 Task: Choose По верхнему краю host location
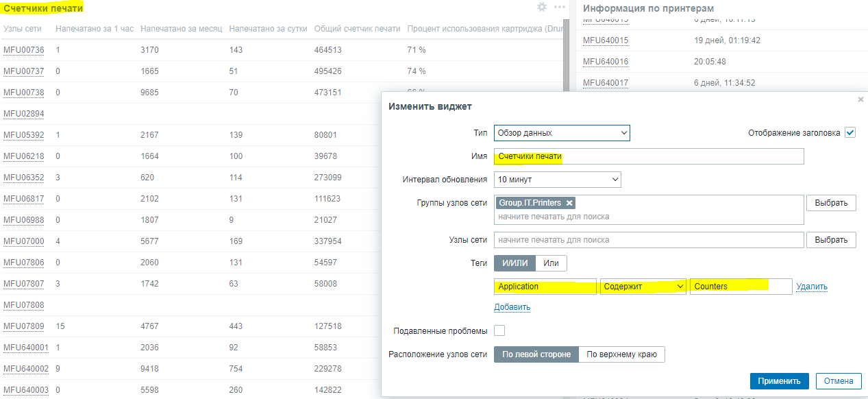coord(622,354)
